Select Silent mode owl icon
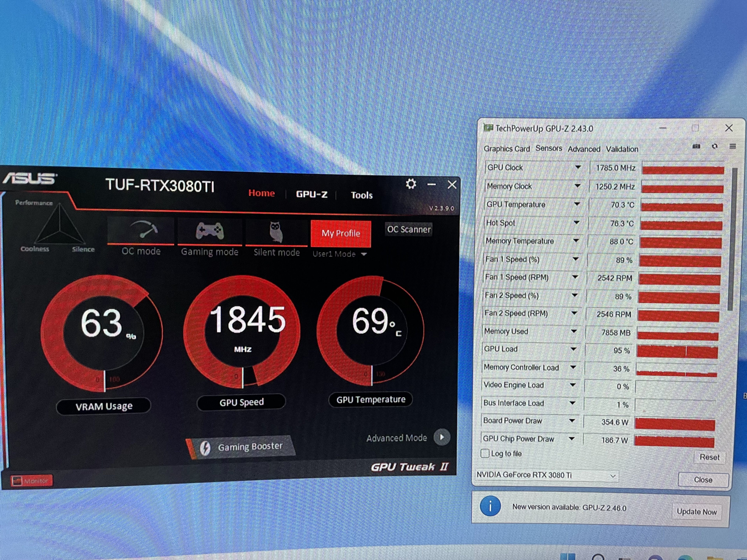The height and width of the screenshot is (560, 747). point(276,232)
